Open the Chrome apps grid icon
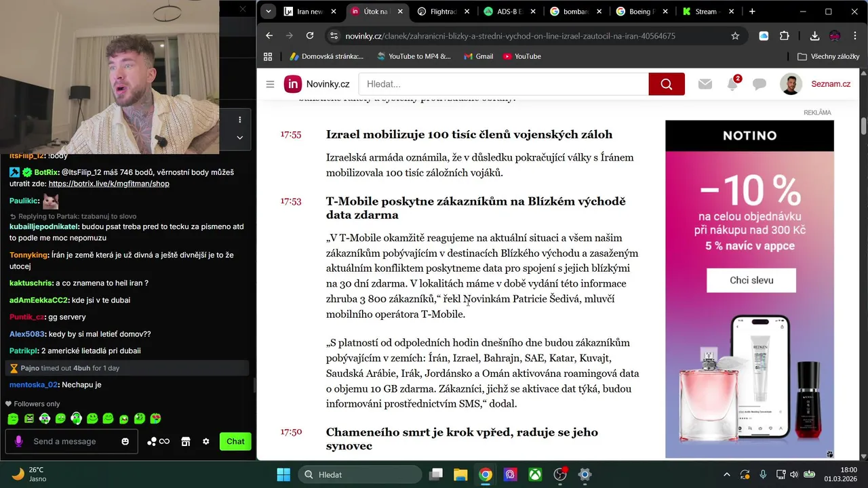The image size is (868, 488). click(268, 56)
